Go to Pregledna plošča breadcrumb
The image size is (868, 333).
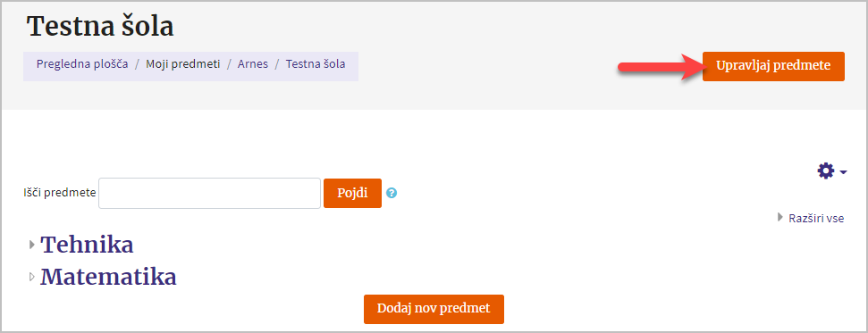click(x=82, y=64)
